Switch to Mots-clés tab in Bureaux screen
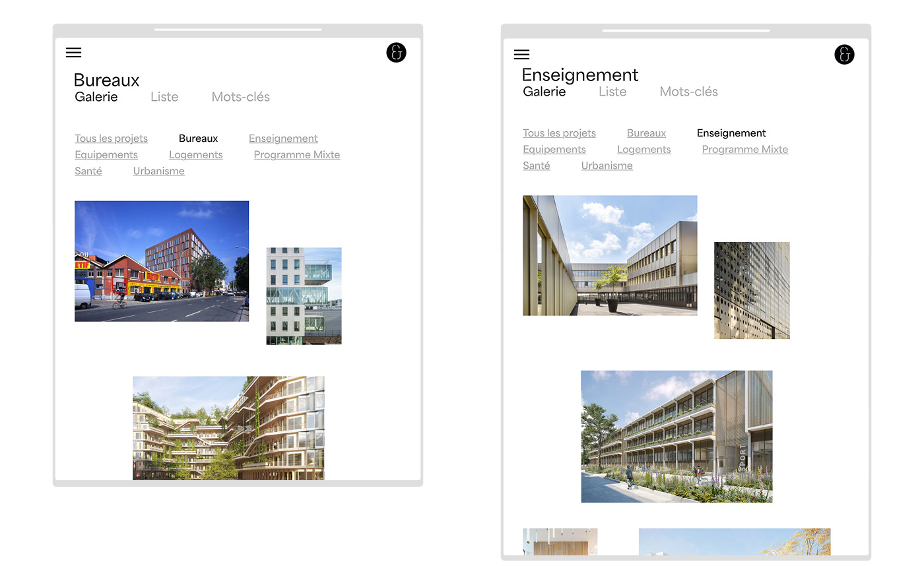Screen dimensions: 924x587 pyautogui.click(x=241, y=97)
